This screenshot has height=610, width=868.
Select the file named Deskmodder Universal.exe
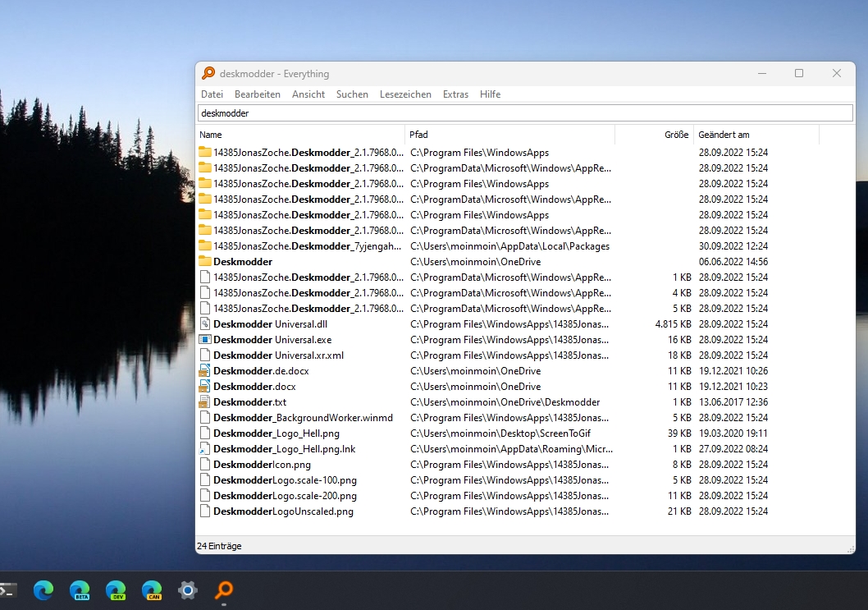272,340
